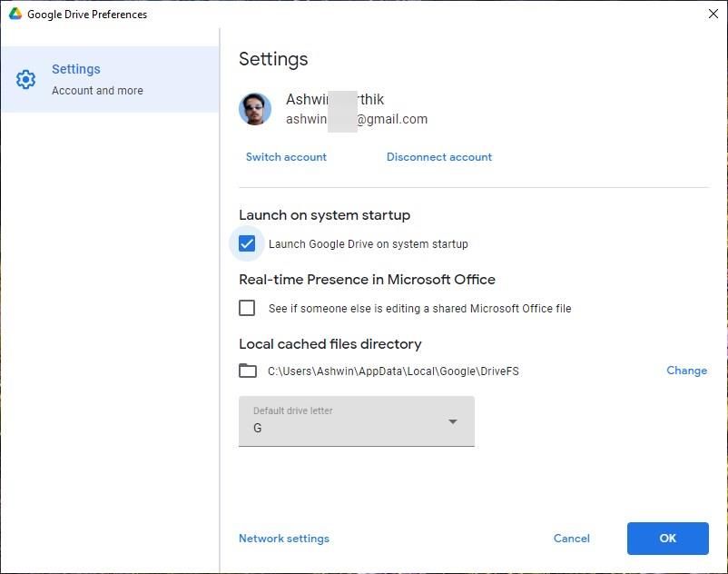This screenshot has width=728, height=574.
Task: Click the Cancel button
Action: tap(572, 539)
